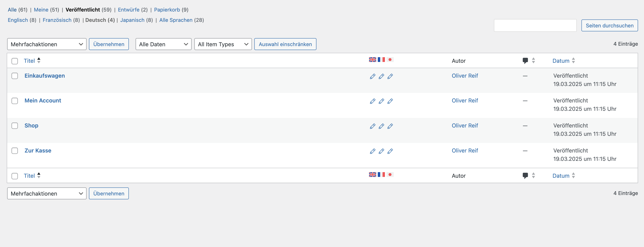Viewport: 644px width, 247px height.
Task: Open bottom Mehrfachaktionen dropdown
Action: pyautogui.click(x=47, y=194)
